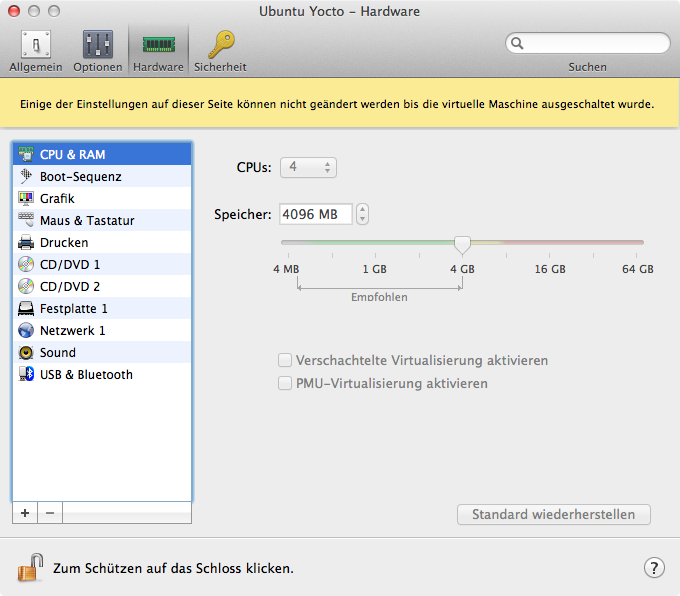Click the Suchen search field
The height and width of the screenshot is (596, 680).
point(588,43)
